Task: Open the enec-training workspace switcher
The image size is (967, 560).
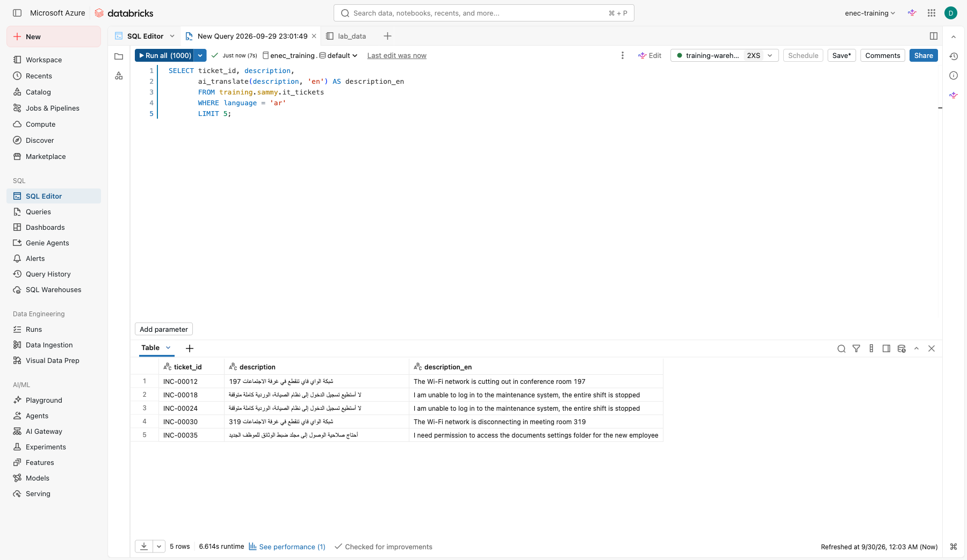Action: [x=870, y=13]
